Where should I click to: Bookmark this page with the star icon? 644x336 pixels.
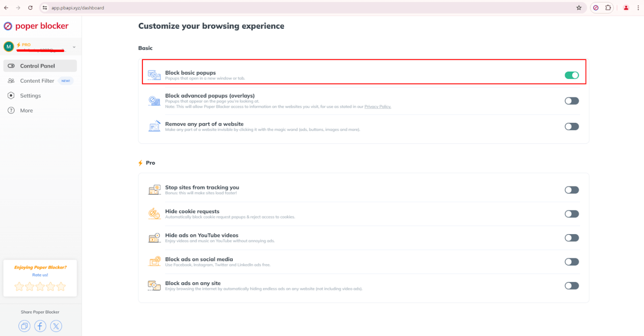(x=579, y=8)
